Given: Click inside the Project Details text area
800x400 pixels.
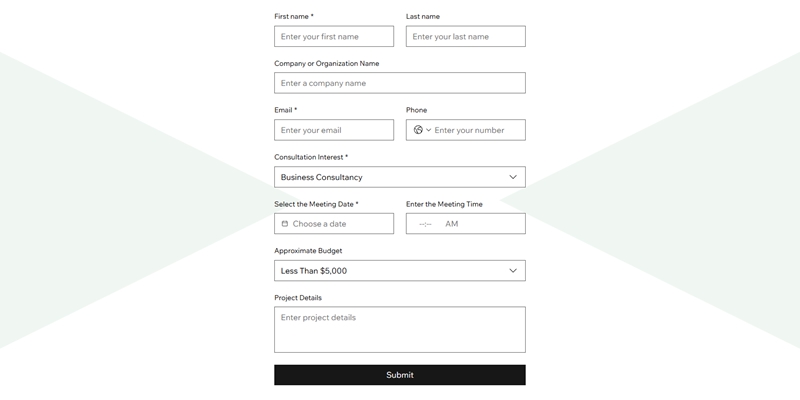Looking at the screenshot, I should pos(399,330).
